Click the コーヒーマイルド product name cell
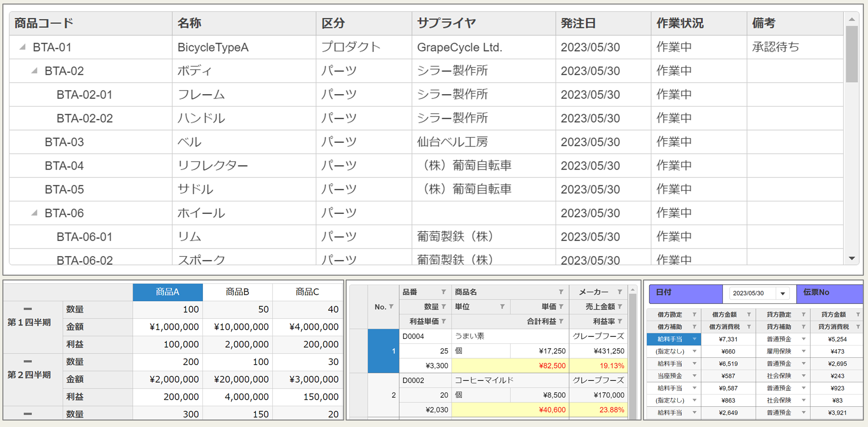 coord(510,380)
